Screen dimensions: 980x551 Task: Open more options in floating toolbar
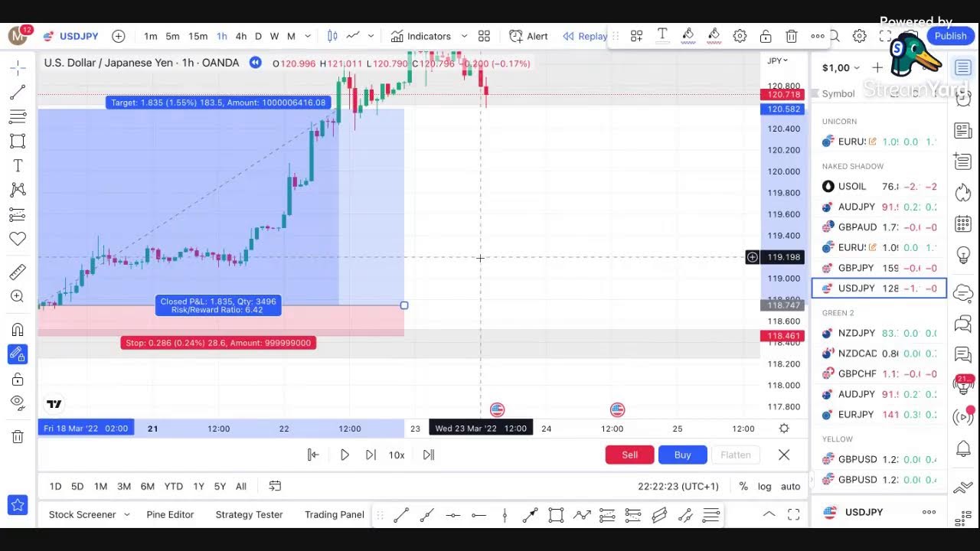pyautogui.click(x=818, y=36)
